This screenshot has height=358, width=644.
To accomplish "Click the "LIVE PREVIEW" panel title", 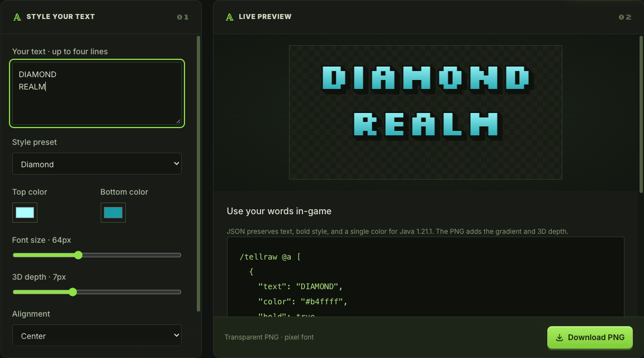I will [x=265, y=17].
